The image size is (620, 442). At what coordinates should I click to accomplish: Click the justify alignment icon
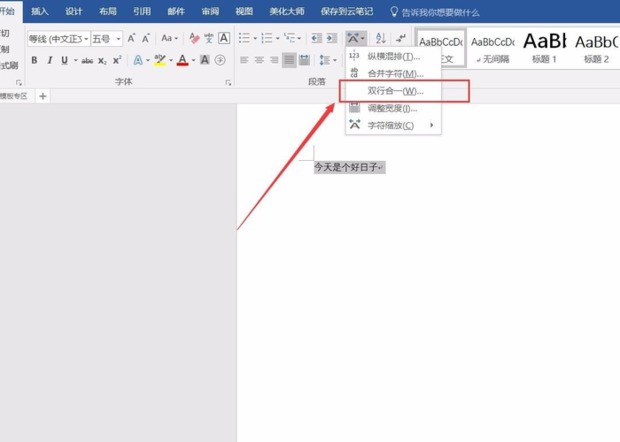[289, 60]
